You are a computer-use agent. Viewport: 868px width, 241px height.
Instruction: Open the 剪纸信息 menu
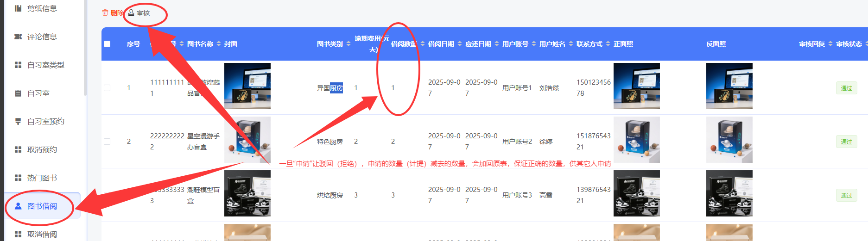click(x=42, y=8)
